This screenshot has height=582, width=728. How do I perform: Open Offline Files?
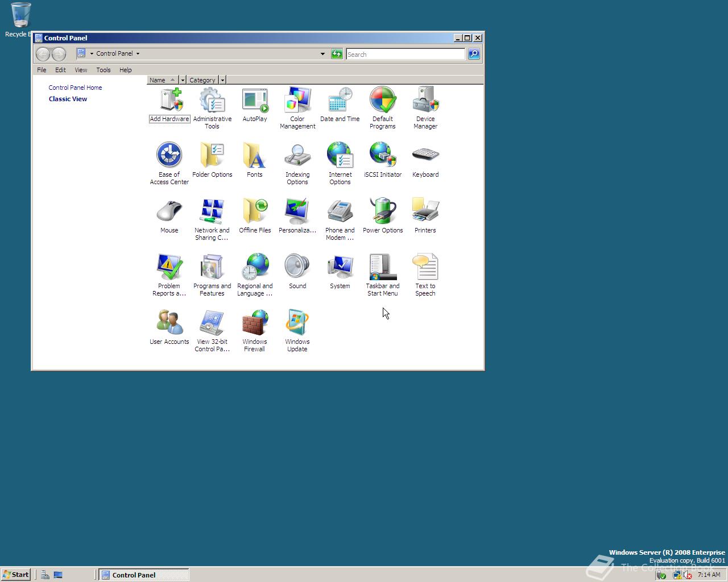point(255,216)
